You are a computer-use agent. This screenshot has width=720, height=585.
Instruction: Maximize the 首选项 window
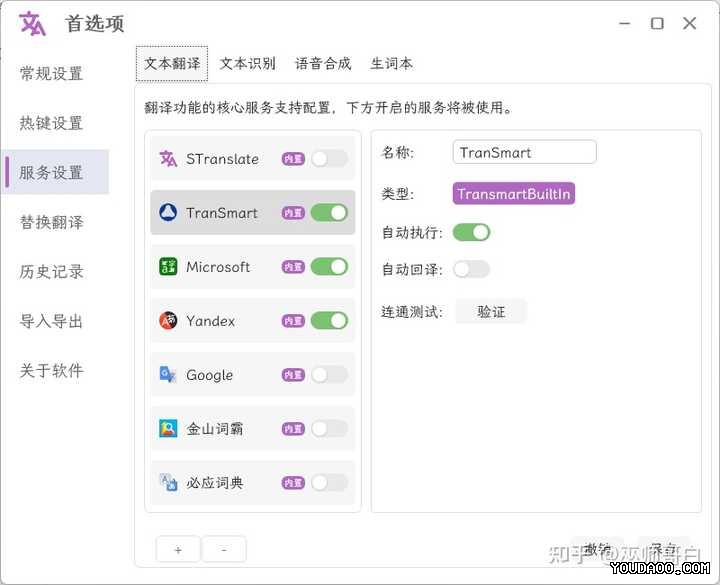coord(657,23)
